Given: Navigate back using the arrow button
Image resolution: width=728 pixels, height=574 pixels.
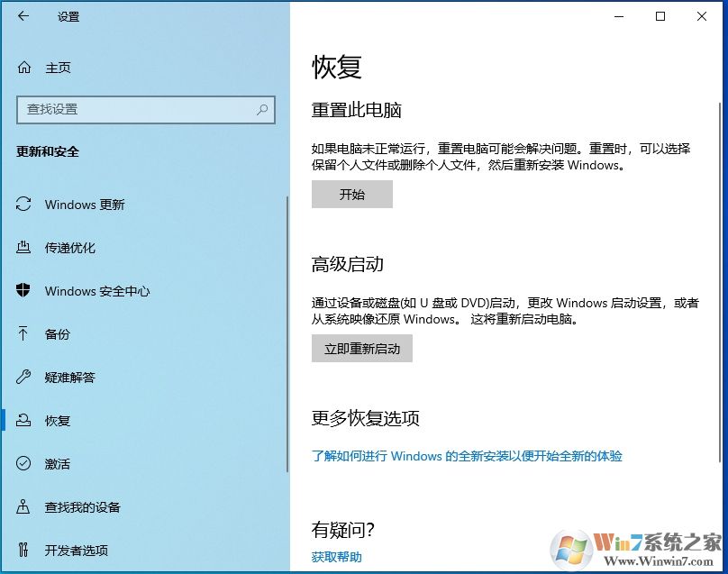Looking at the screenshot, I should click(x=22, y=16).
